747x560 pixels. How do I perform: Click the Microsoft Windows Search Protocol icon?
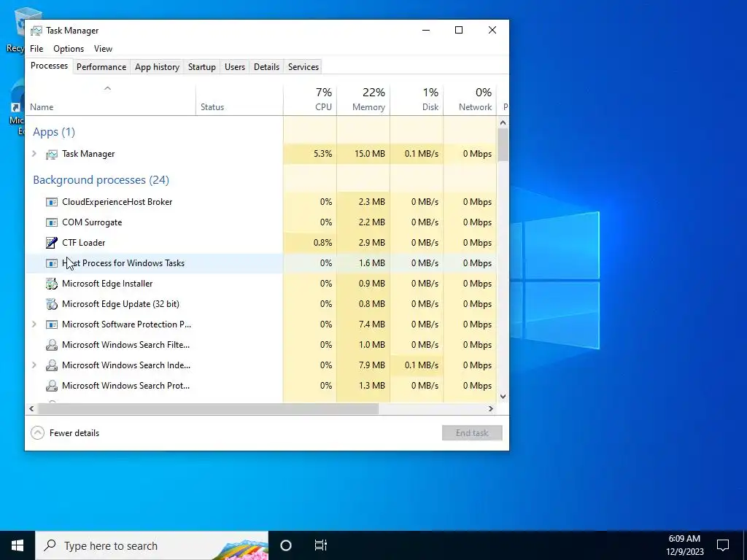(x=52, y=386)
